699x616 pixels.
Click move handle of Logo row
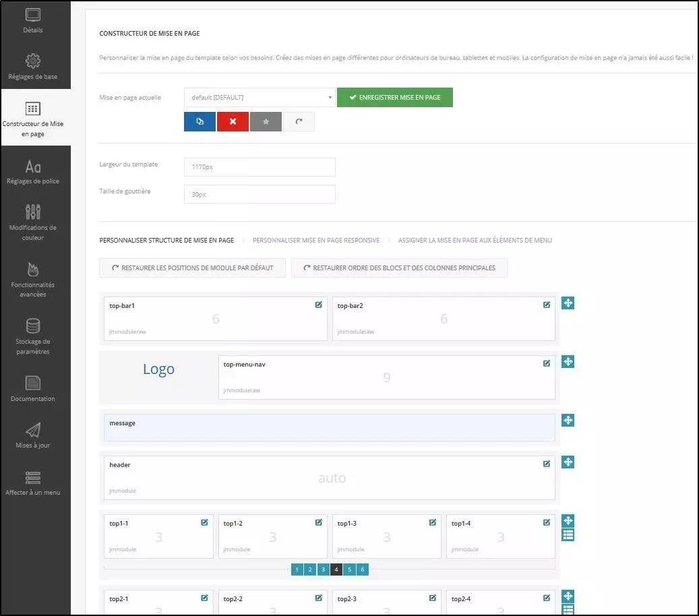pyautogui.click(x=568, y=361)
